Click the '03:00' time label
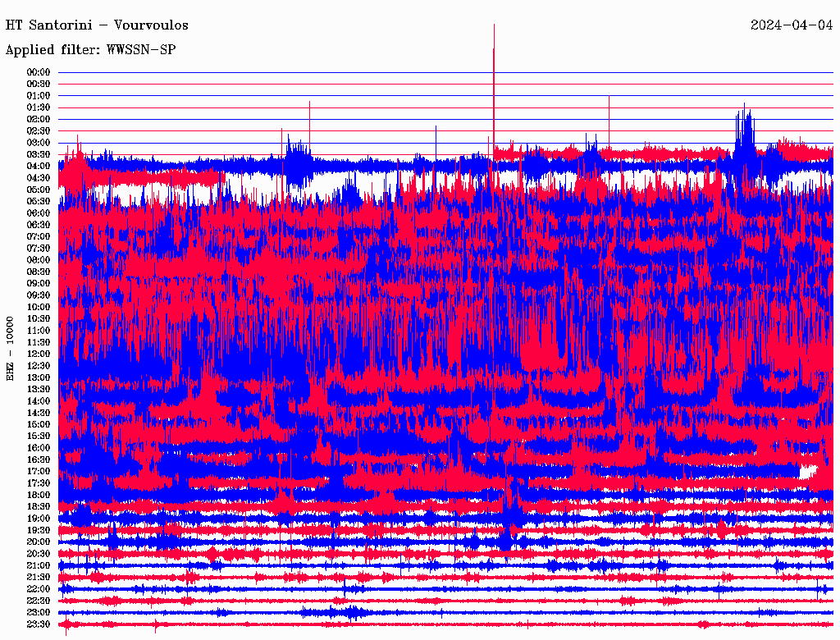This screenshot has width=840, height=640. (x=39, y=143)
